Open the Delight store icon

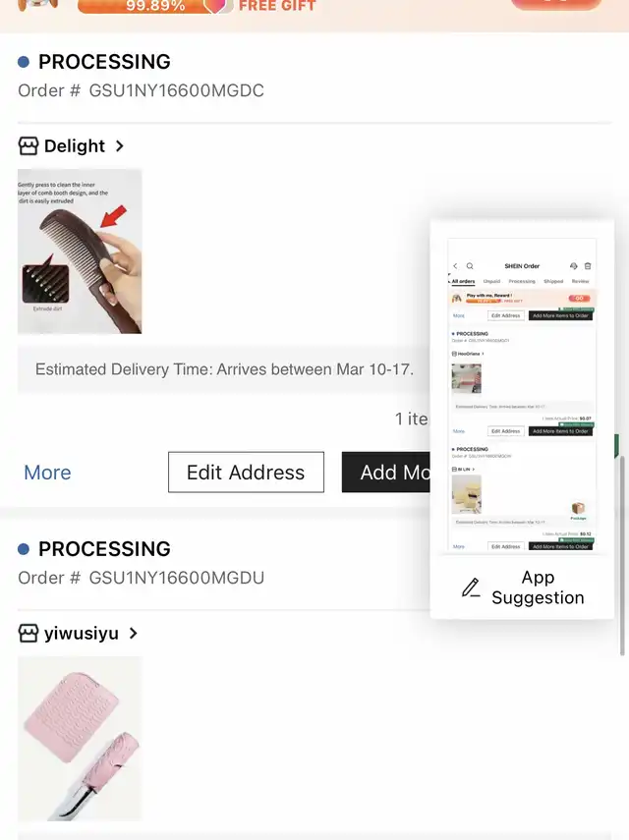(x=28, y=145)
